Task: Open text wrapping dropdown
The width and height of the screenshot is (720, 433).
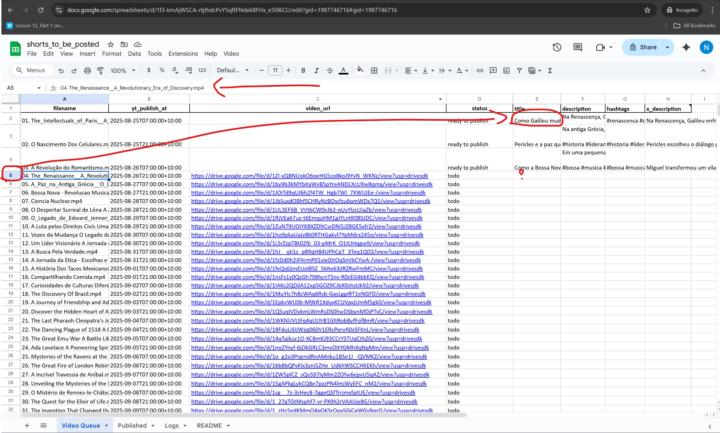Action: pos(444,71)
